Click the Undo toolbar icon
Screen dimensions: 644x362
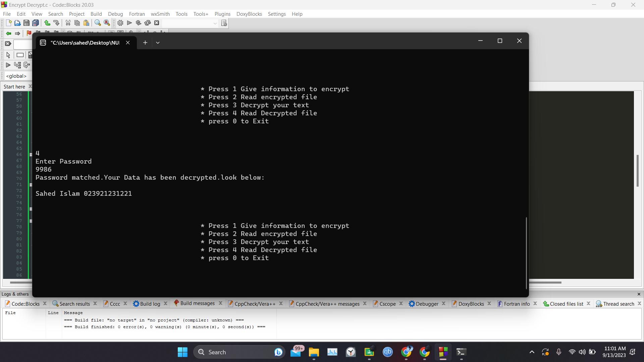47,23
